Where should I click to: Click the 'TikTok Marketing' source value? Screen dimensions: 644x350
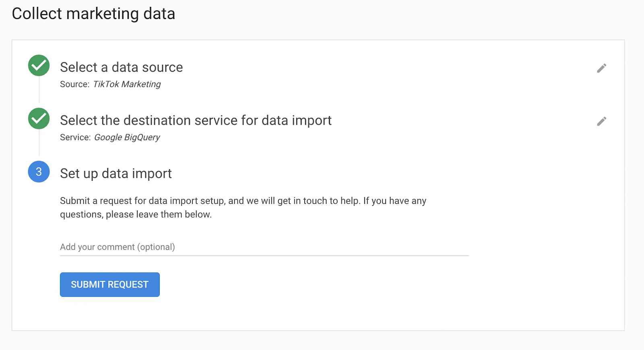(x=127, y=84)
